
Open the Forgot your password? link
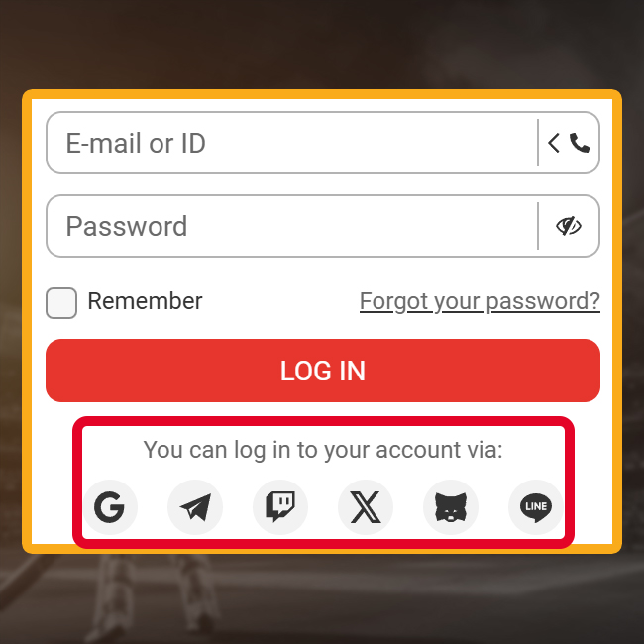coord(480,301)
